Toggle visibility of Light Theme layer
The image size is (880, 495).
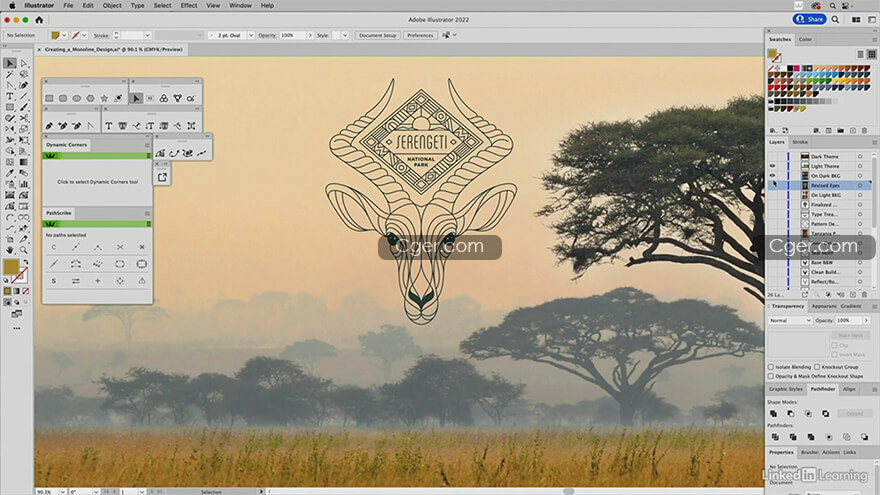point(772,166)
